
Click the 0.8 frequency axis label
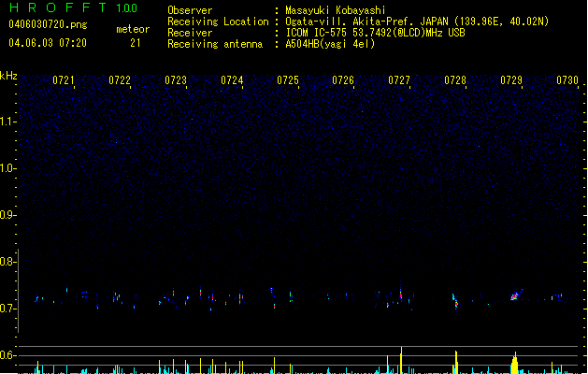7,262
